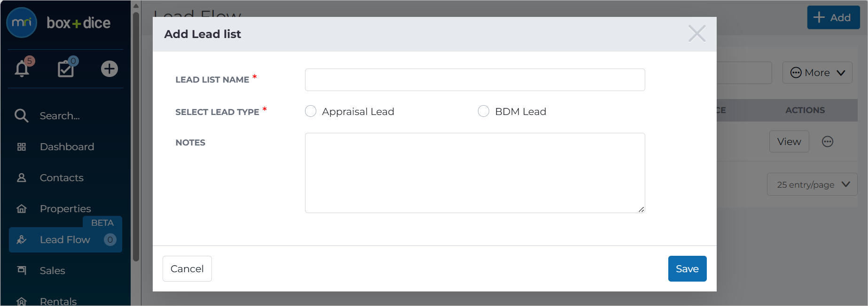Click the Properties house icon
The image size is (868, 306).
(21, 209)
